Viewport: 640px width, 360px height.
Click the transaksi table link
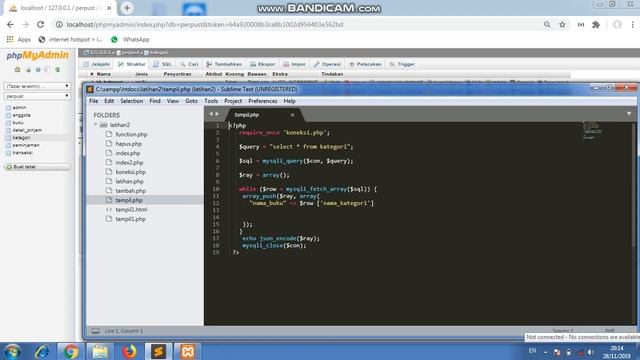tap(22, 153)
